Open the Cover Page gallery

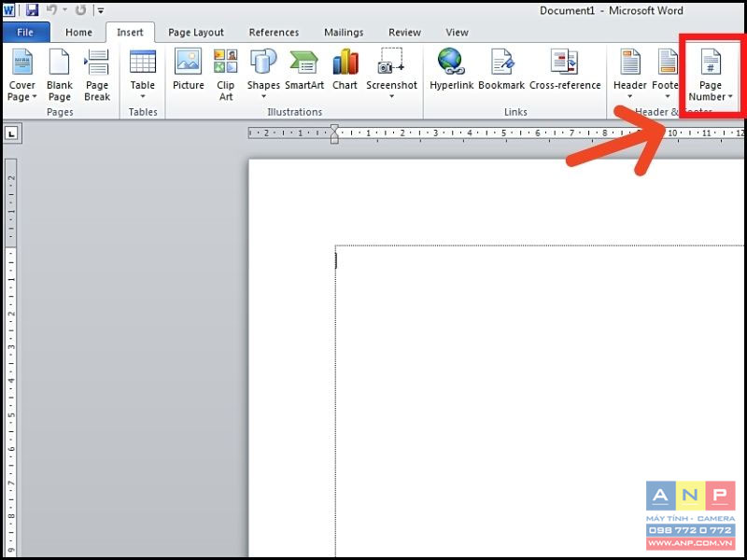[21, 75]
